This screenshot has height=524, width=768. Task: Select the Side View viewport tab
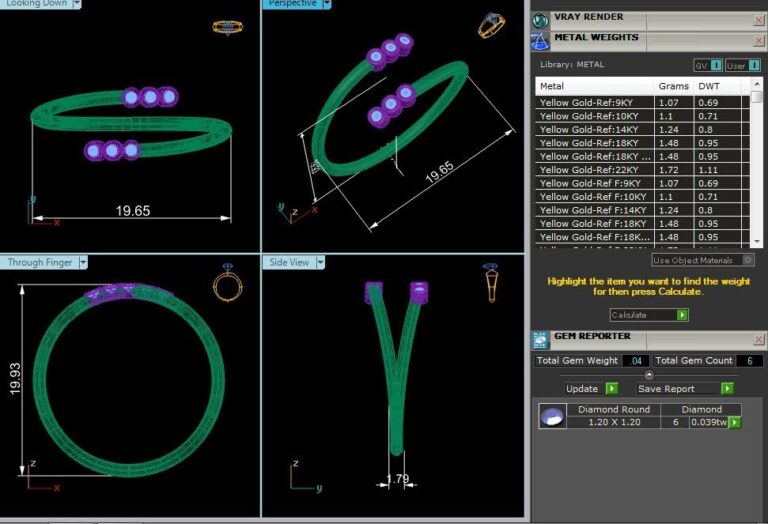[289, 262]
